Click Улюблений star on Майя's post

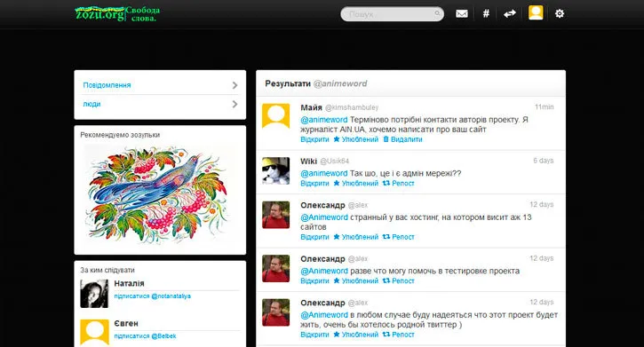coord(355,139)
